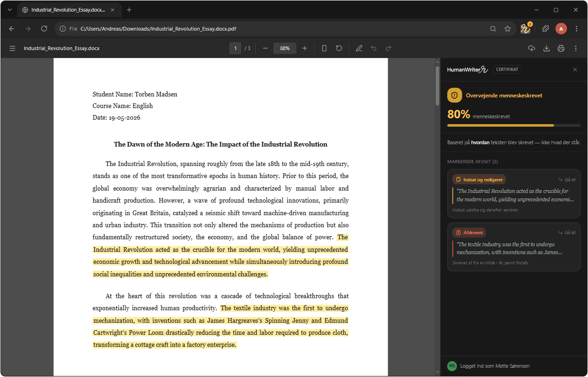
Task: Select the Industrial_Revolution_Essay.docx tab
Action: coord(70,10)
